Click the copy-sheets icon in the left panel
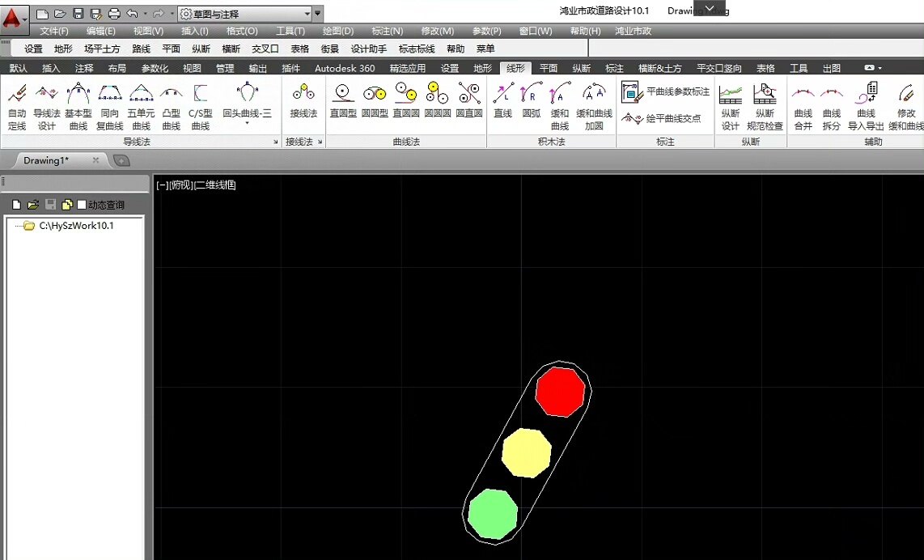The image size is (924, 560). click(x=66, y=205)
